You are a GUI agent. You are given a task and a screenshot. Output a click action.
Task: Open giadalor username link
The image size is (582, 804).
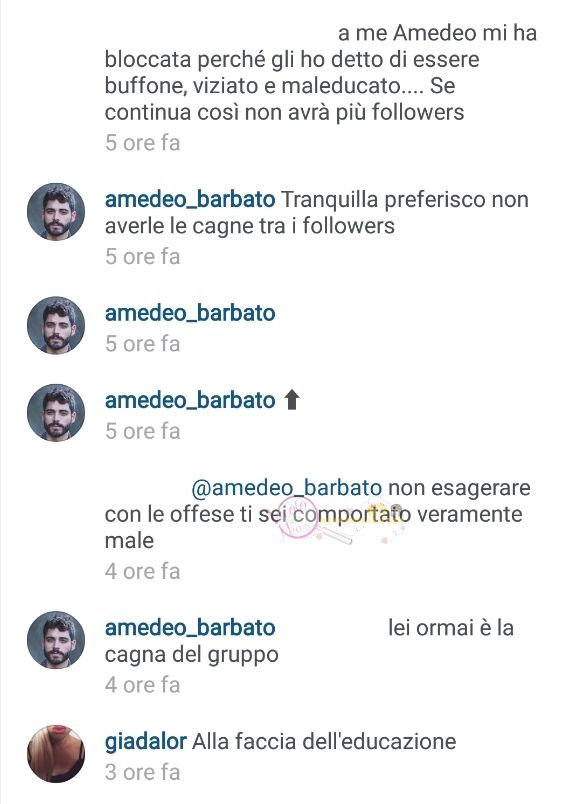[146, 742]
